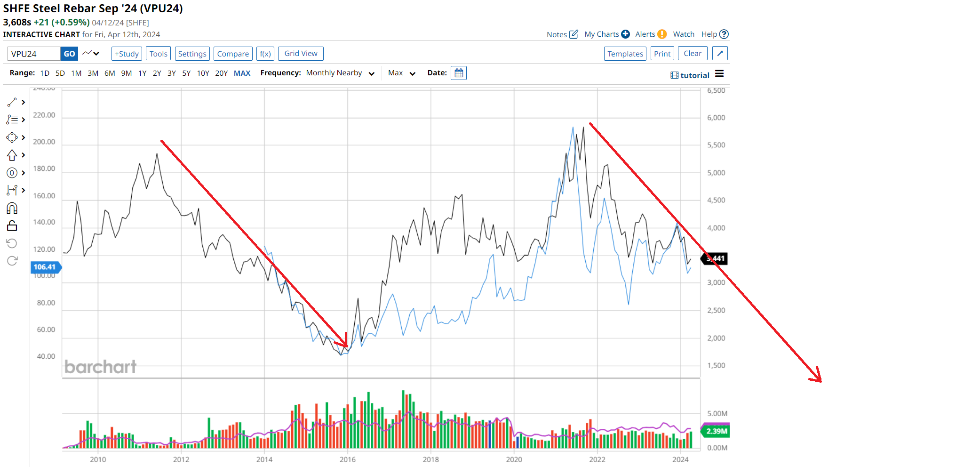Select the price measure tool
The image size is (980, 474).
point(12,190)
